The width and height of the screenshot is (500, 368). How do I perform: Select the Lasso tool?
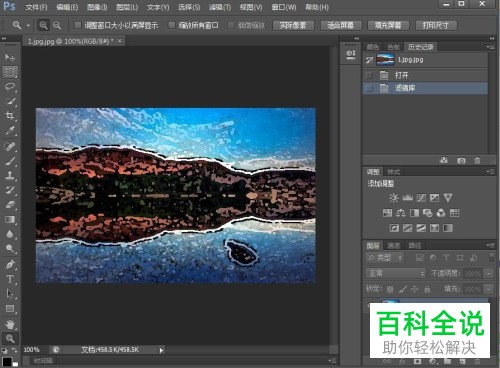10,87
